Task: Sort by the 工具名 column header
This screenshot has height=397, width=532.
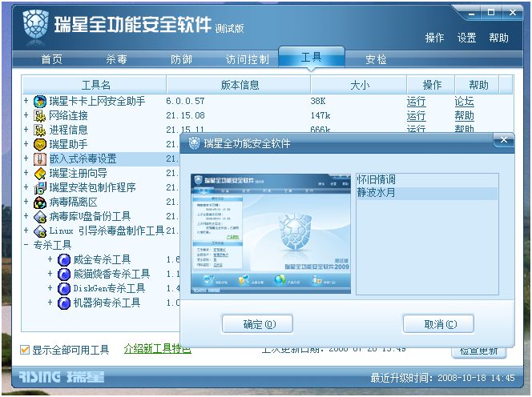Action: pos(95,85)
